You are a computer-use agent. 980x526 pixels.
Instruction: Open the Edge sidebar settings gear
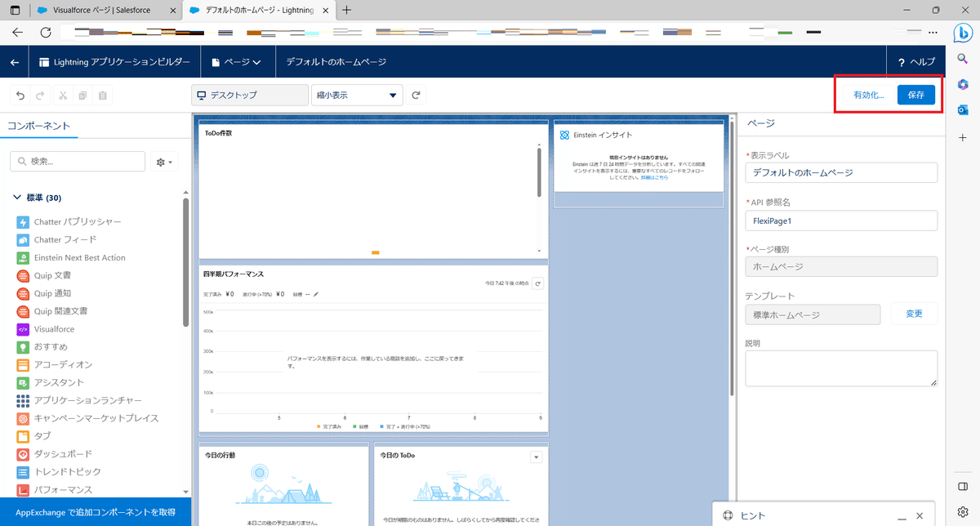pos(963,511)
